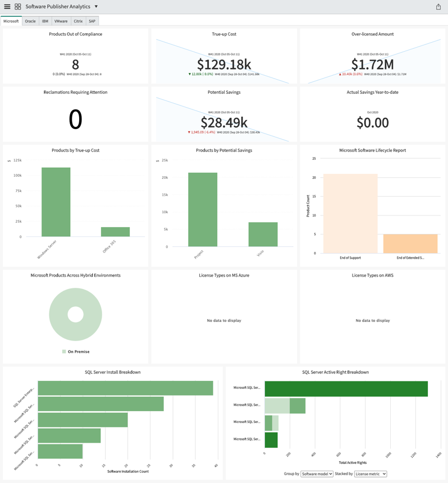The image size is (448, 483).
Task: Click the Office 365 bar in True-up chart
Action: pyautogui.click(x=115, y=232)
